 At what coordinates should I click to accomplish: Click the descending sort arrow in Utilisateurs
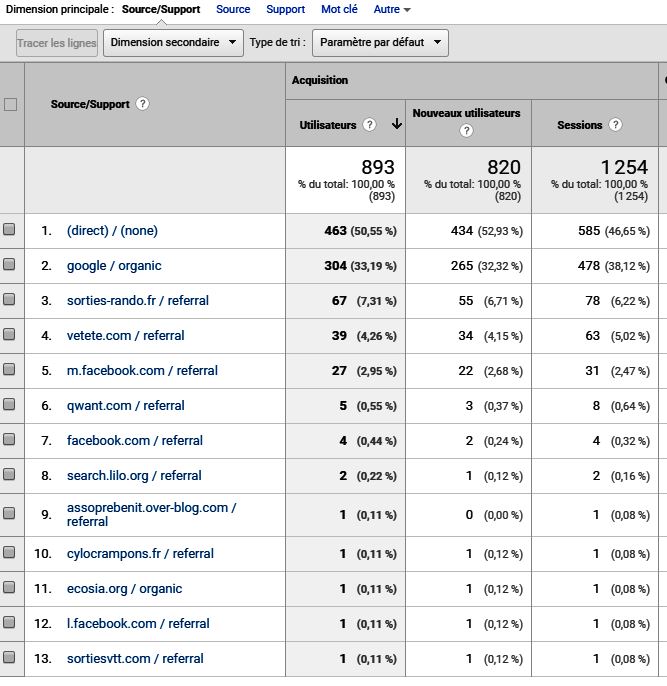[x=397, y=124]
